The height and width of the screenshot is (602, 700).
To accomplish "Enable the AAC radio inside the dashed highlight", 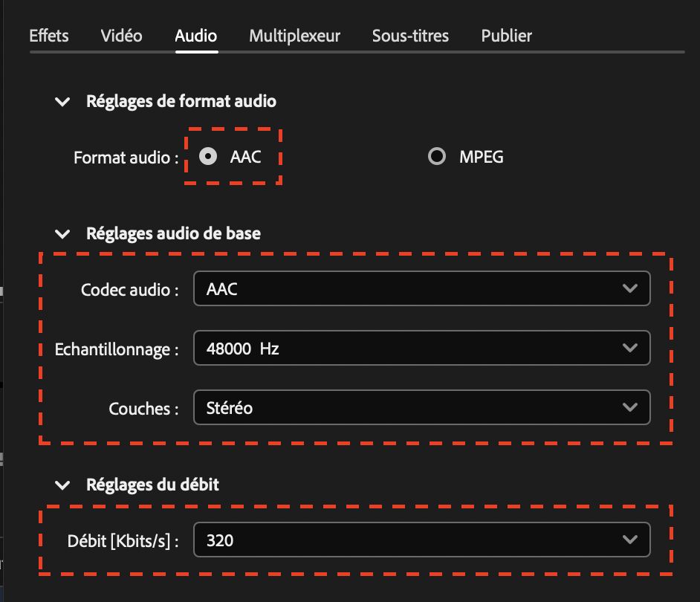I will [x=208, y=156].
